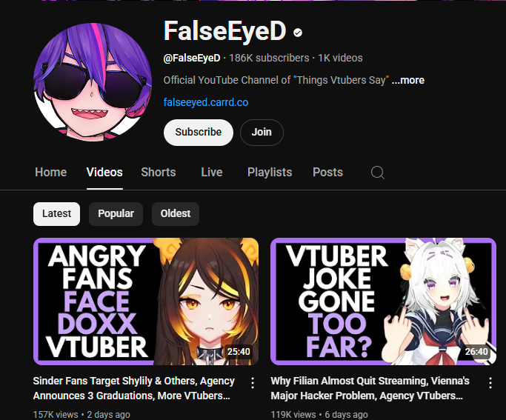Select the Popular sort chip
The height and width of the screenshot is (420, 506).
(x=116, y=214)
